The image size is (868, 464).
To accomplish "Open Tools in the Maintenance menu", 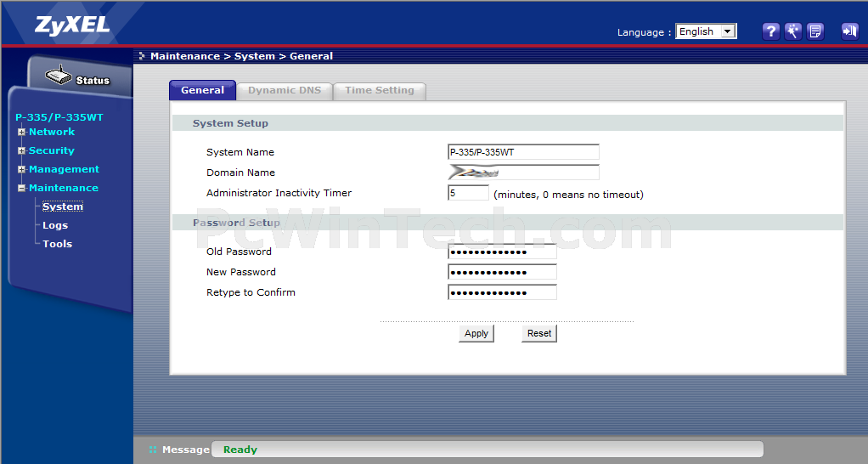I will [58, 244].
